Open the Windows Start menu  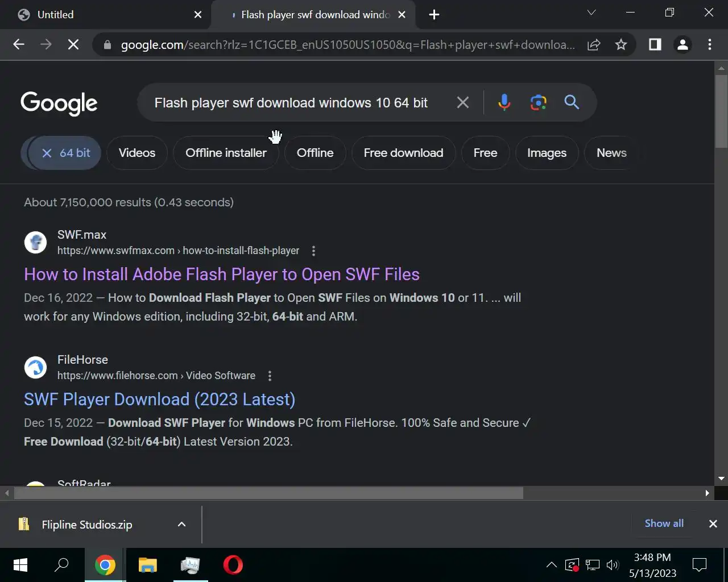pos(20,565)
